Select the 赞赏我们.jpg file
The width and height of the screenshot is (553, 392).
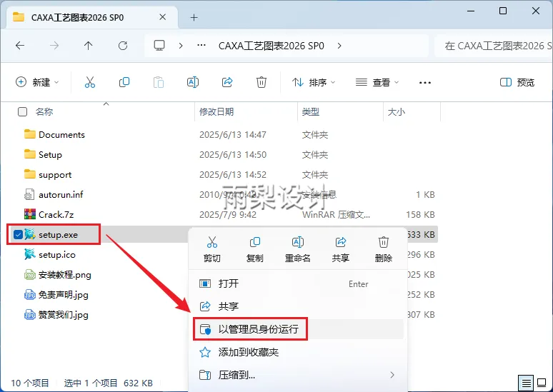click(64, 315)
